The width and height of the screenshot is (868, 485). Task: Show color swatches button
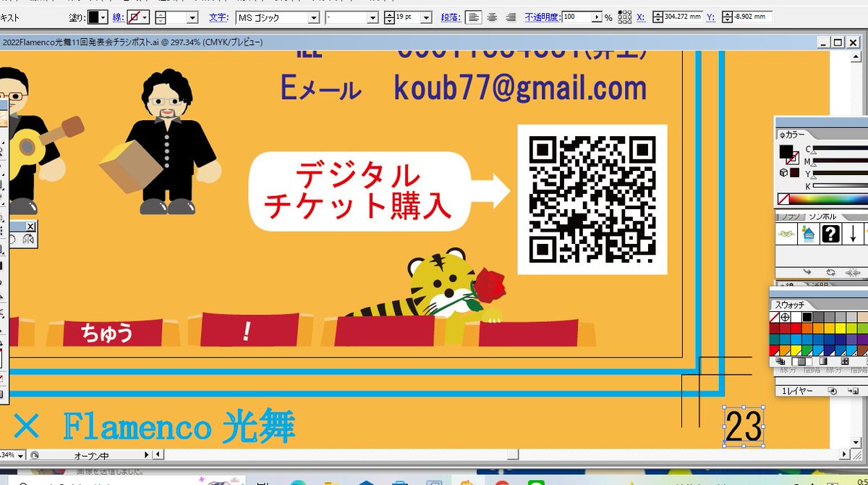(801, 361)
